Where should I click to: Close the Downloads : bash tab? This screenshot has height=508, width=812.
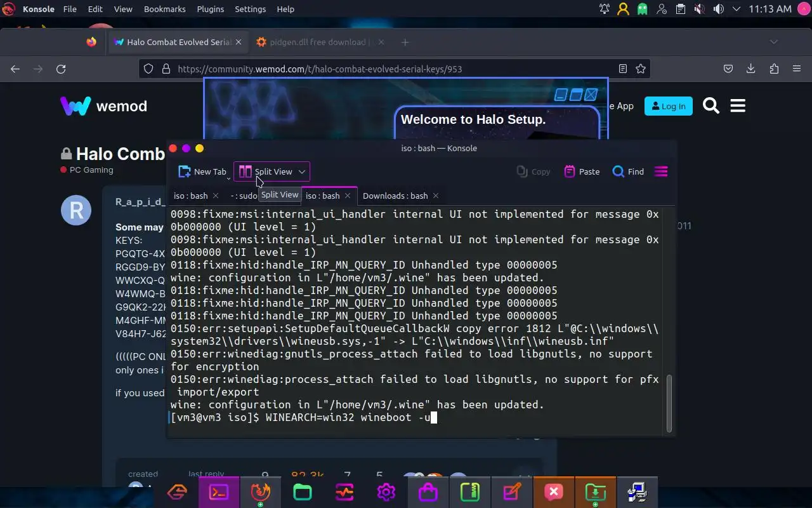coord(436,196)
